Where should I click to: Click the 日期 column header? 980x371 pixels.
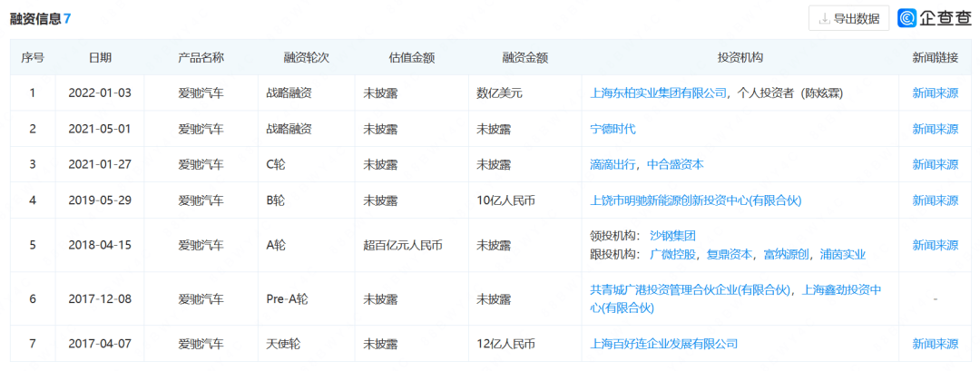click(x=100, y=57)
